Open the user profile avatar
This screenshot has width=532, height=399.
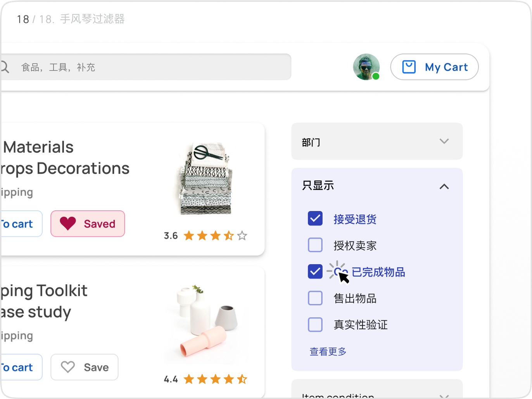[366, 67]
